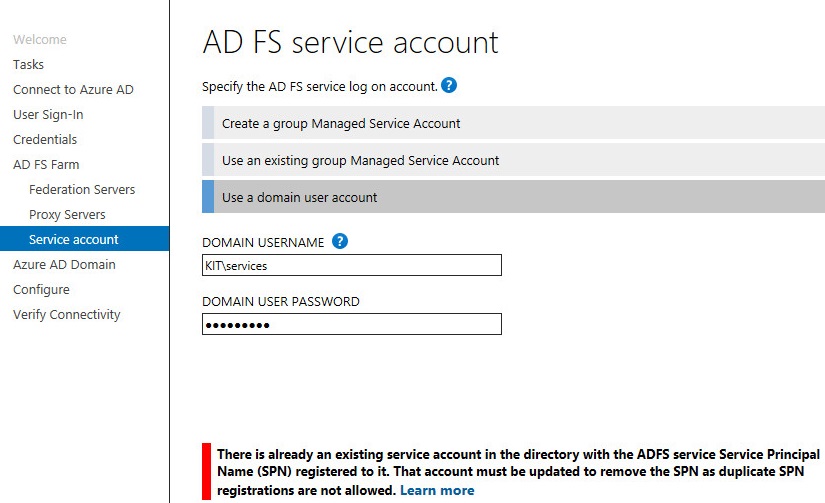Click the Domain Username input field
This screenshot has width=825, height=503.
(x=351, y=265)
